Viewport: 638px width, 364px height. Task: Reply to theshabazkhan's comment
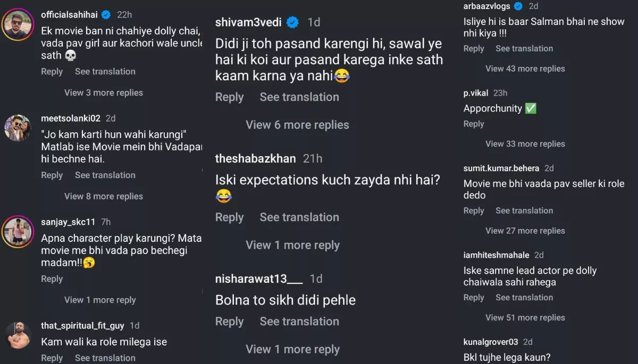coord(229,217)
